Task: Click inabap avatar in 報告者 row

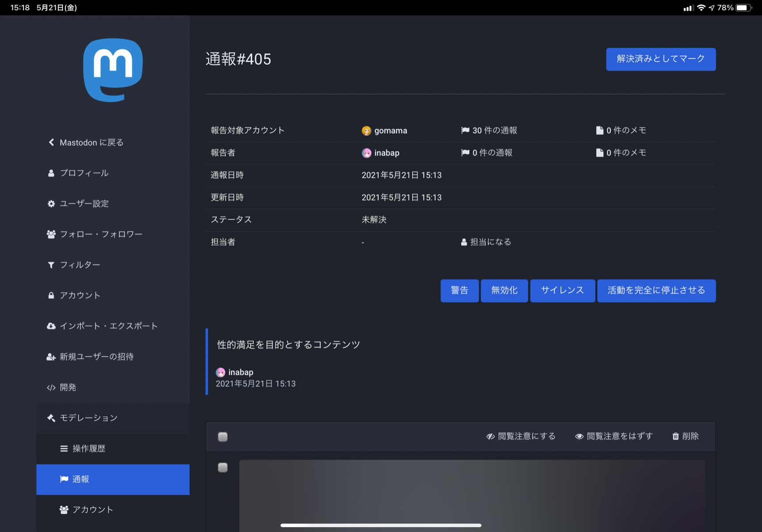Action: pos(366,153)
